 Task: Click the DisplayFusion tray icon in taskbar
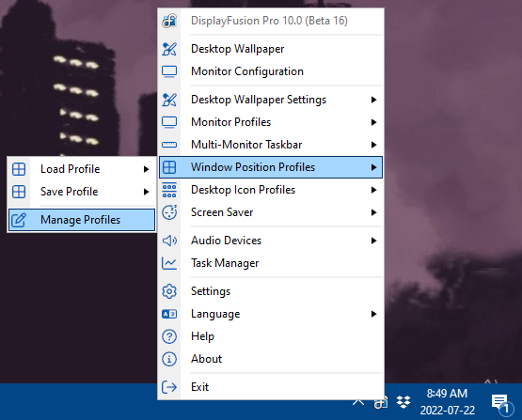tap(381, 402)
